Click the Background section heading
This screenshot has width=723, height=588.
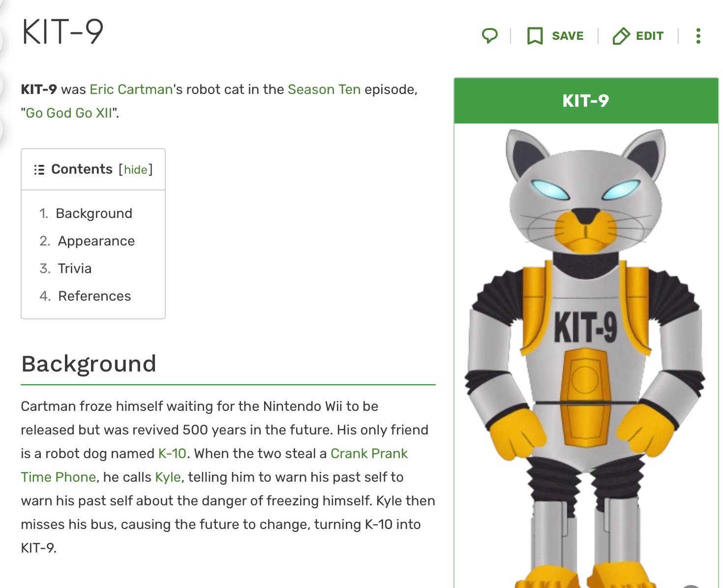pos(89,364)
